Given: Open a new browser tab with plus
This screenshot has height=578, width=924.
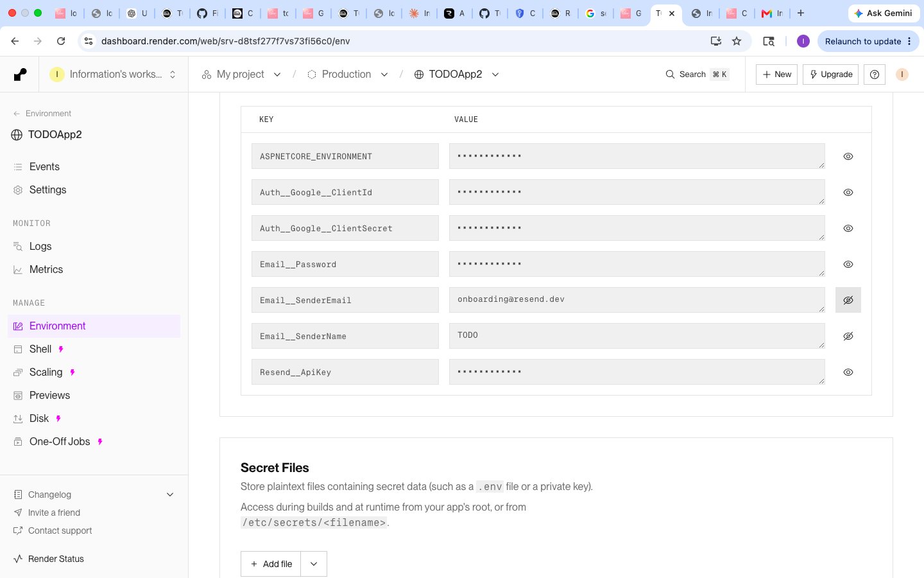Looking at the screenshot, I should 801,13.
